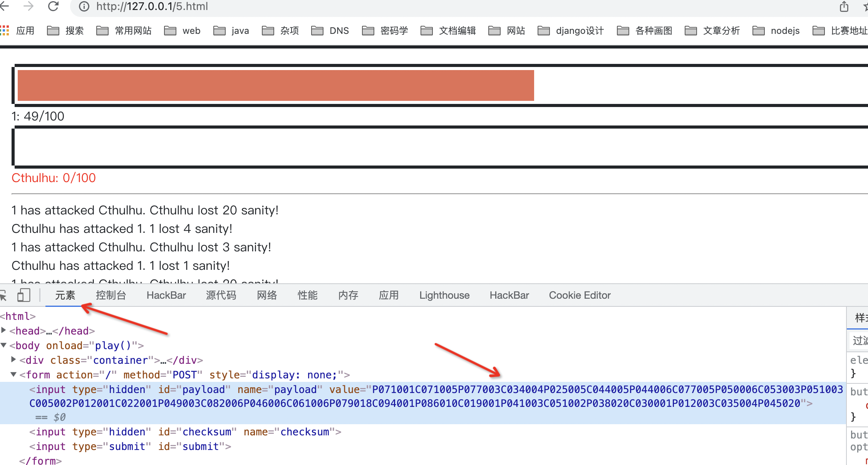This screenshot has width=868, height=465.
Task: Open the DNS bookmark folder
Action: 330,30
